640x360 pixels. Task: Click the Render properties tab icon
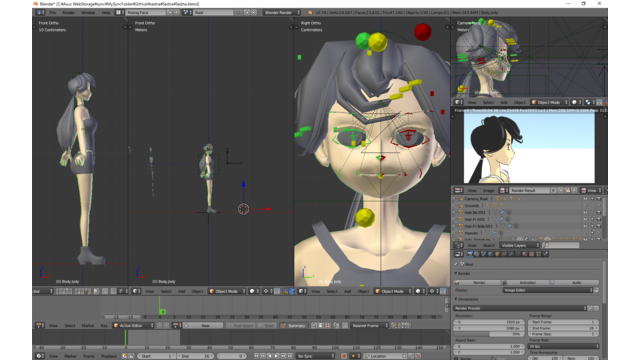470,254
